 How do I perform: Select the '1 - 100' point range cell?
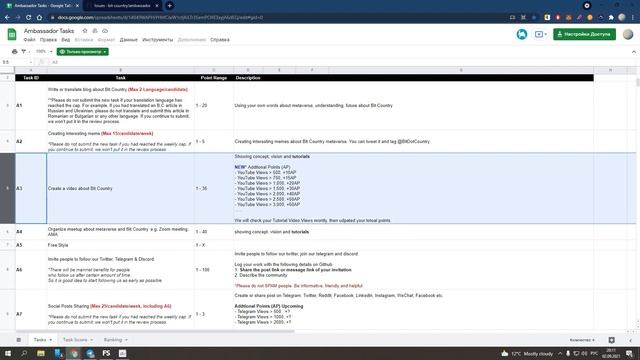[x=214, y=269]
